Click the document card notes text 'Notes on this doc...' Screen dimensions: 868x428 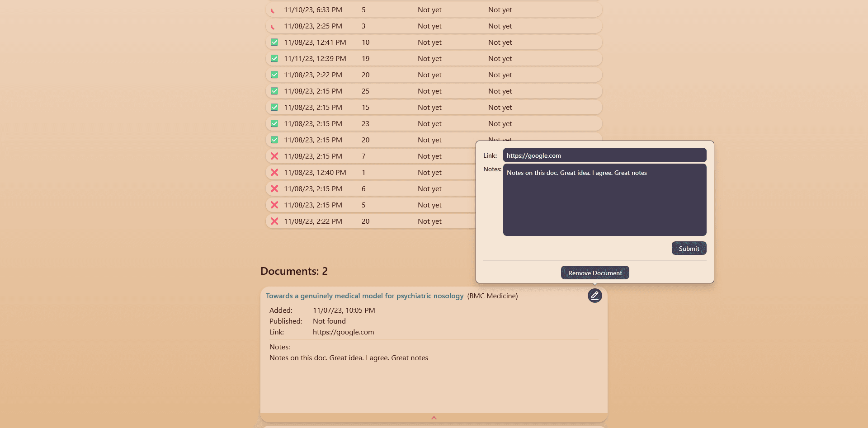click(x=349, y=358)
